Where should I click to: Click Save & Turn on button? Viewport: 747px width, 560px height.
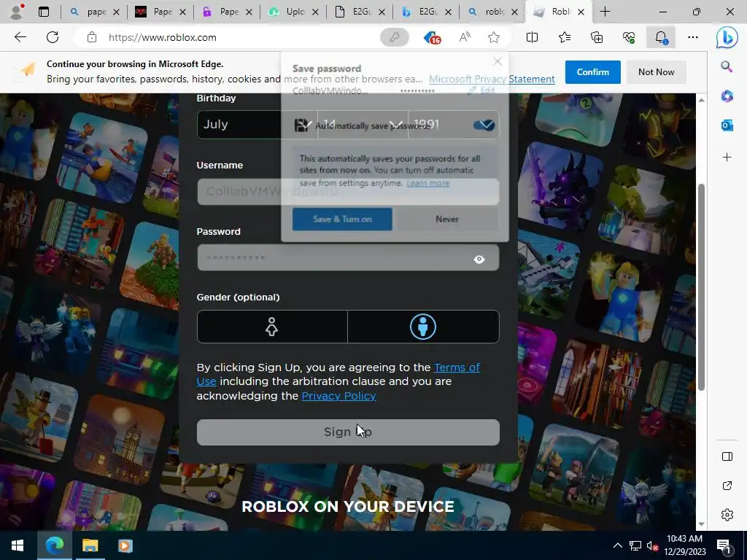click(x=342, y=219)
